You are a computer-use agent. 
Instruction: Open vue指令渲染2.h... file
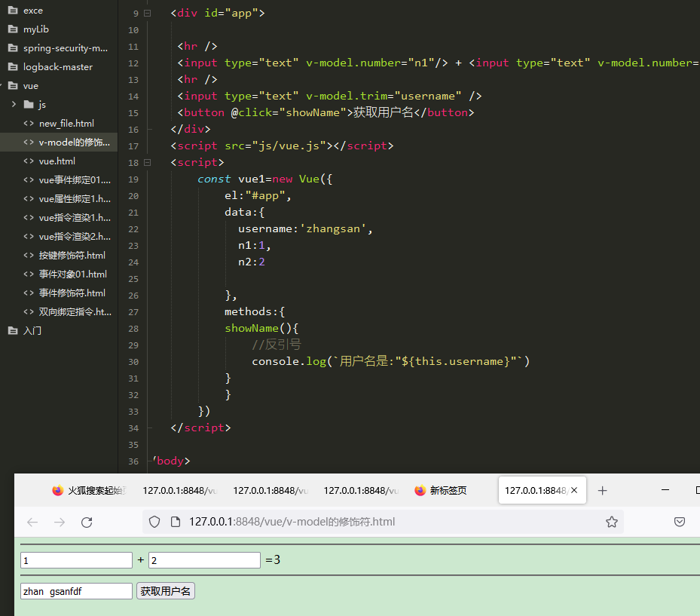[x=75, y=236]
